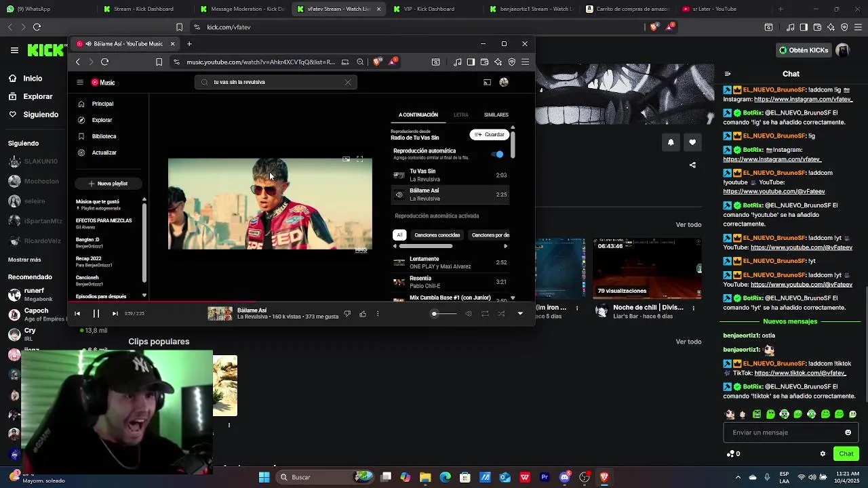The height and width of the screenshot is (488, 868).
Task: Toggle Reproducción automática switch
Action: tap(498, 154)
